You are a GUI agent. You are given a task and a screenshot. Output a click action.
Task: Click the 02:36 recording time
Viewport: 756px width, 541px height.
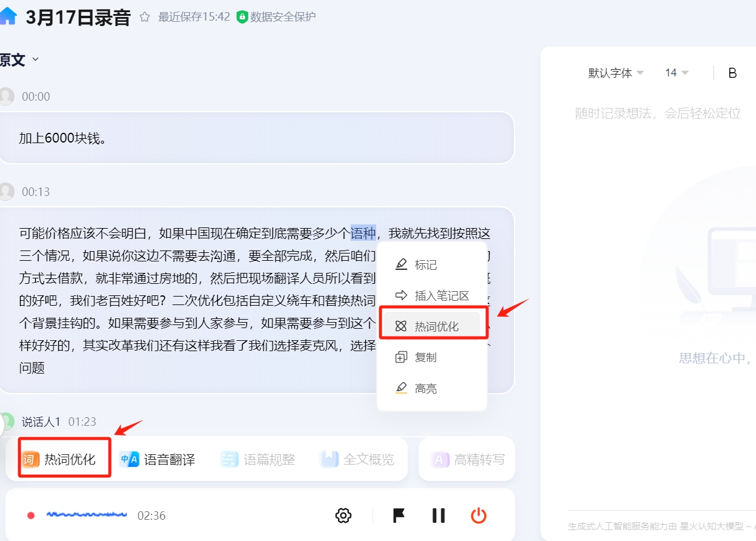tap(152, 516)
